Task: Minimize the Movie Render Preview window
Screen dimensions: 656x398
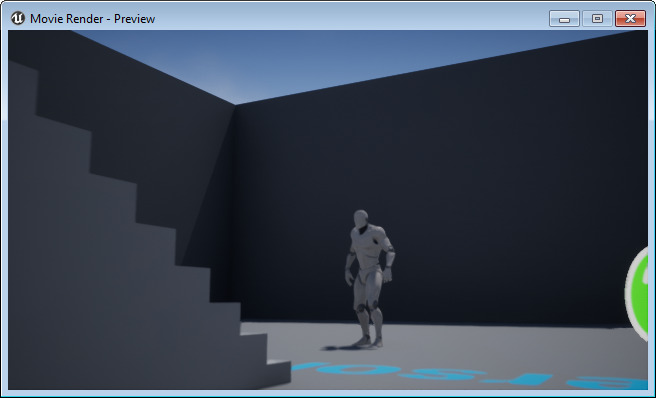Action: 564,19
